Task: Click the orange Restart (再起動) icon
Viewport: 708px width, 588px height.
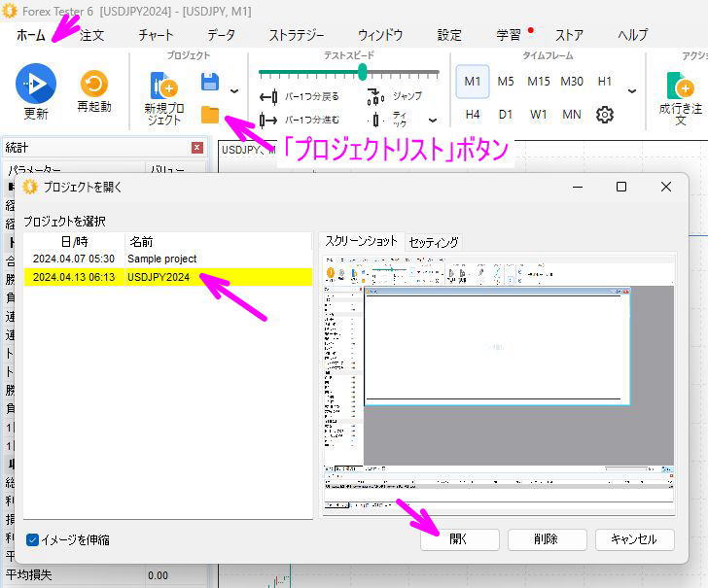Action: tap(94, 84)
